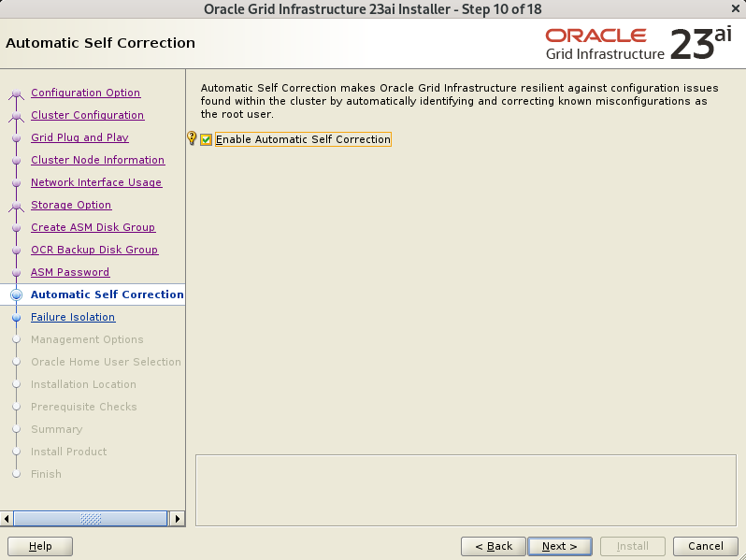
Task: Open Network Interface Usage step
Action: click(96, 182)
